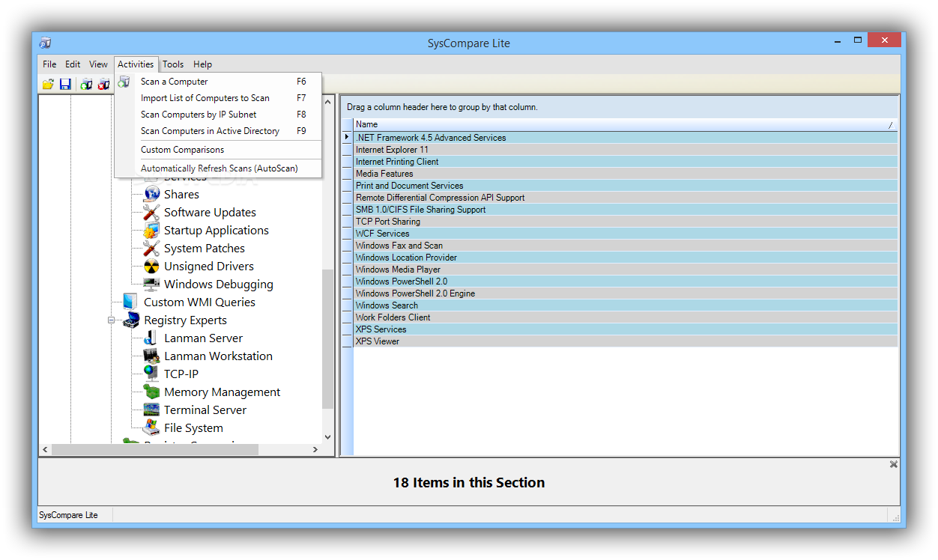Viewport: 938px width, 560px height.
Task: Collapse the Registry Experts tree node
Action: pos(112,320)
